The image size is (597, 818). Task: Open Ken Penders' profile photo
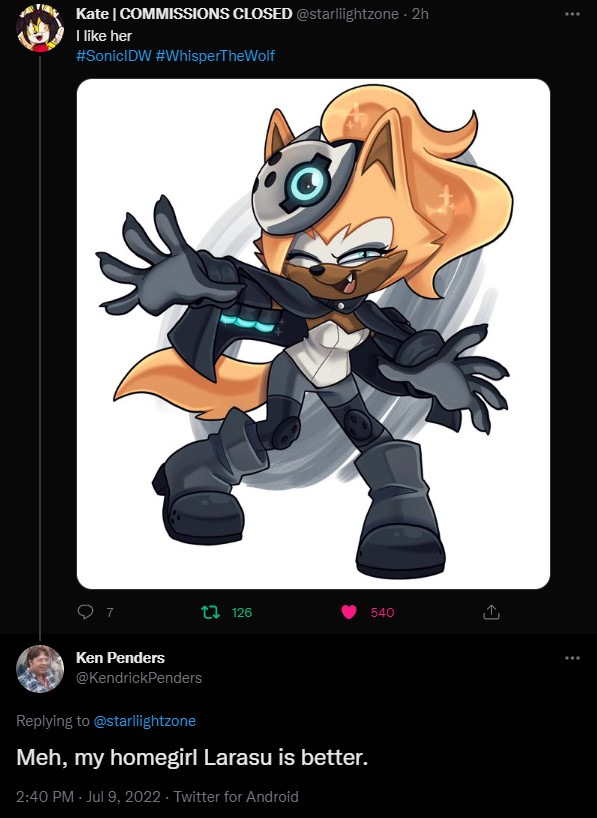(40, 669)
